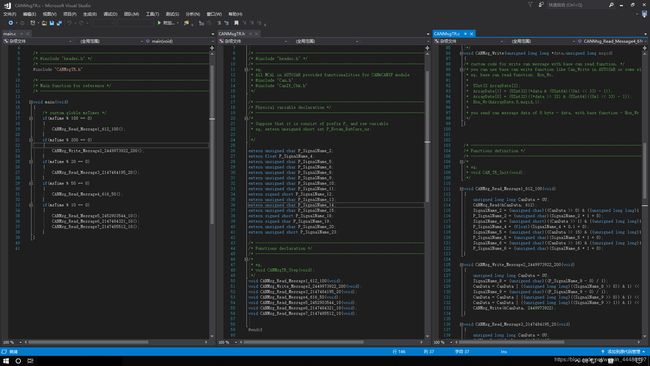Click the notifications filter flag icon
Image resolution: width=650 pixels, height=366 pixels.
click(530, 5)
